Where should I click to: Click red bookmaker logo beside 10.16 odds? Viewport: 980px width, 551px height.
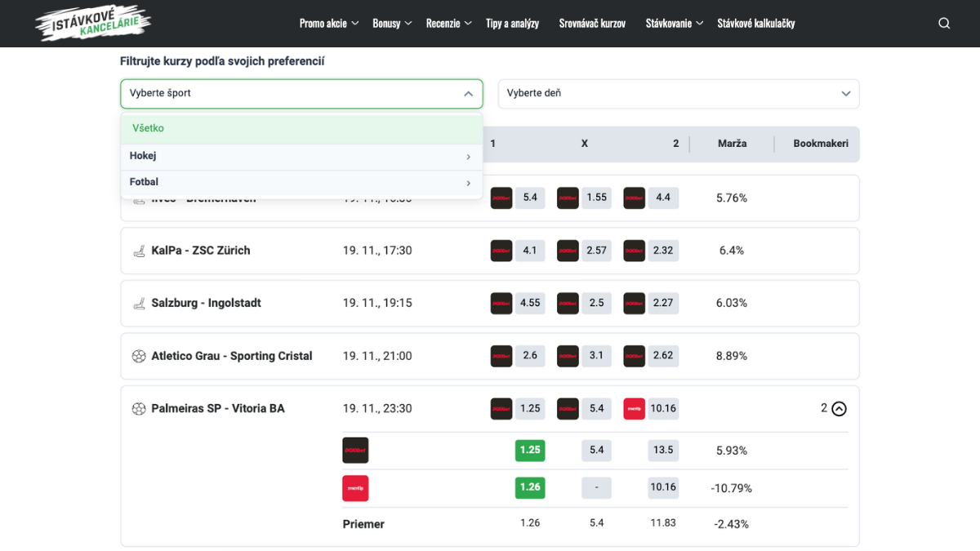click(x=635, y=409)
